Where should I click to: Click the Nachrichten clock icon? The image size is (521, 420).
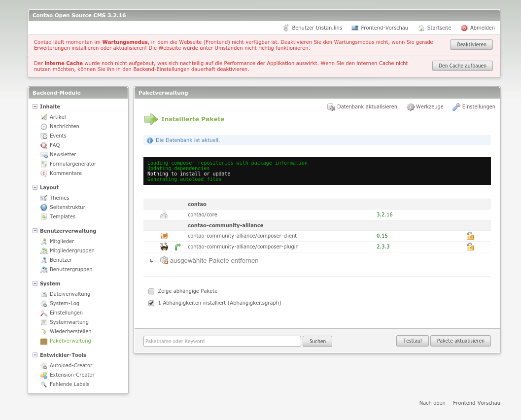pyautogui.click(x=43, y=126)
